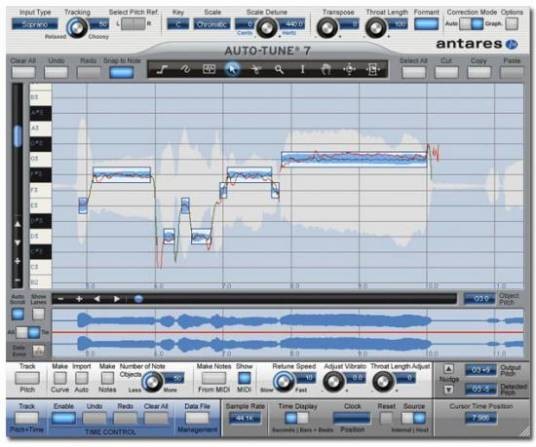Step forward with the right arrow control
This screenshot has width=536, height=447.
click(x=116, y=299)
